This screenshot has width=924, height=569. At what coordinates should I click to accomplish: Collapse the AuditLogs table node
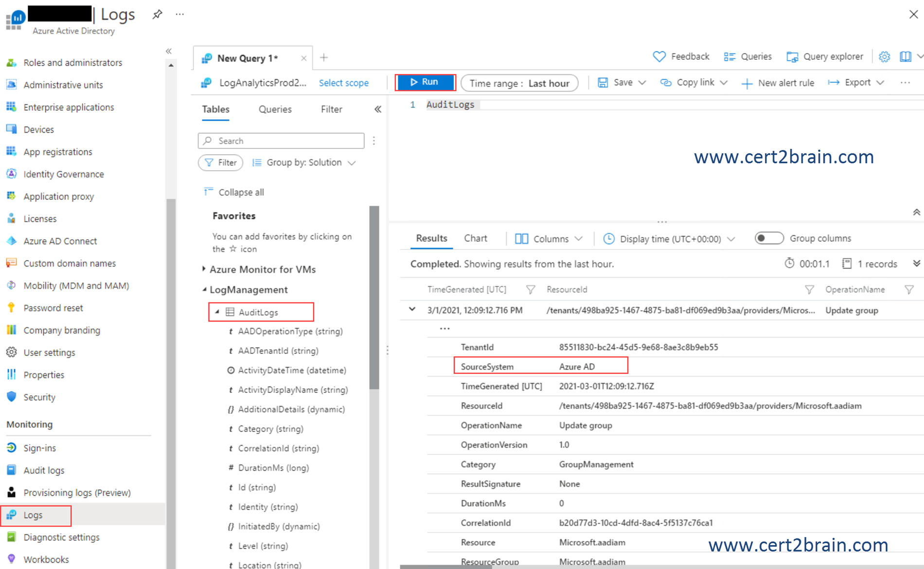pyautogui.click(x=217, y=312)
